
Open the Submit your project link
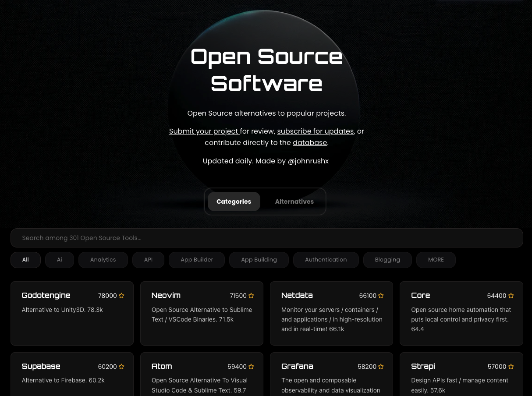(x=204, y=131)
